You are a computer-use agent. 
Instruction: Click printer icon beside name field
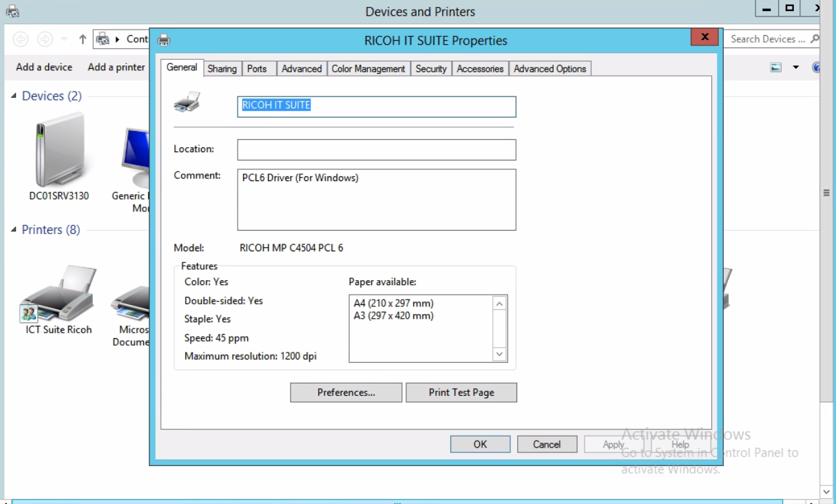187,103
